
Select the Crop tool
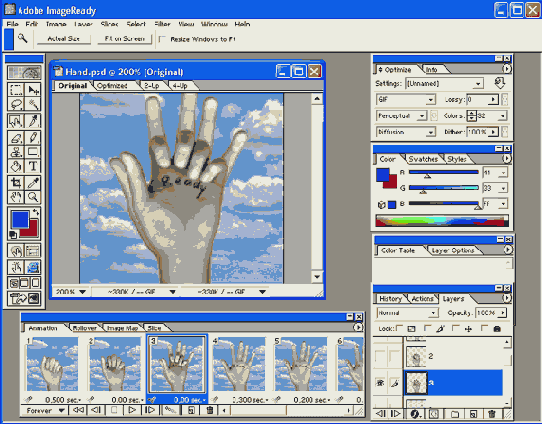16,182
